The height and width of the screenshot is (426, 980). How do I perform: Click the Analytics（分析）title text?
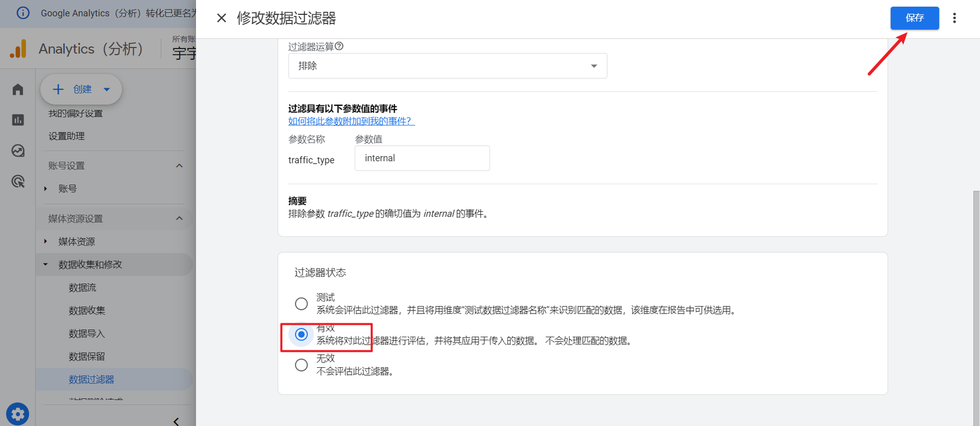pyautogui.click(x=91, y=49)
